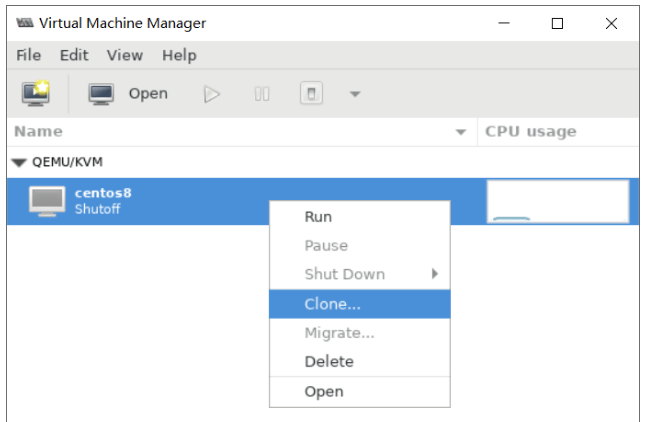Collapse the QEMU/KVM connection tree
The image size is (650, 422).
[x=19, y=162]
